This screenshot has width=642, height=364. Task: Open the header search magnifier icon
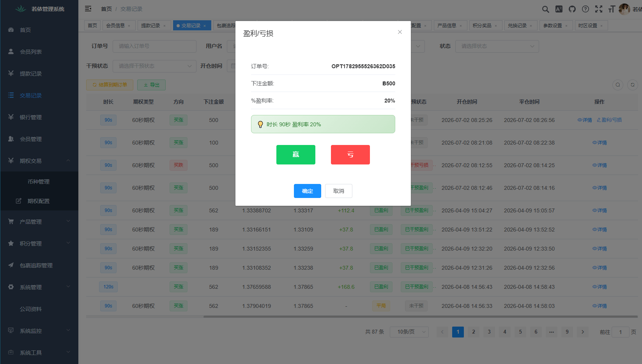coord(545,9)
